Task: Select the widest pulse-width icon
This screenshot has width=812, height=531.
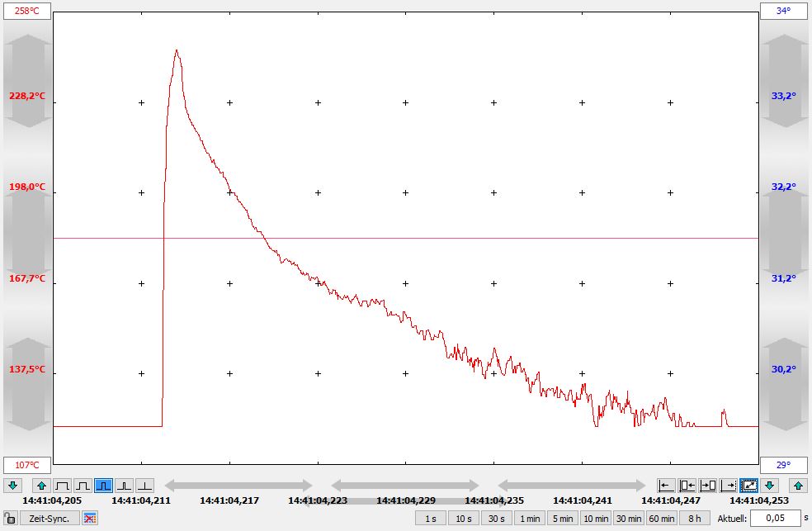Action: [62, 486]
